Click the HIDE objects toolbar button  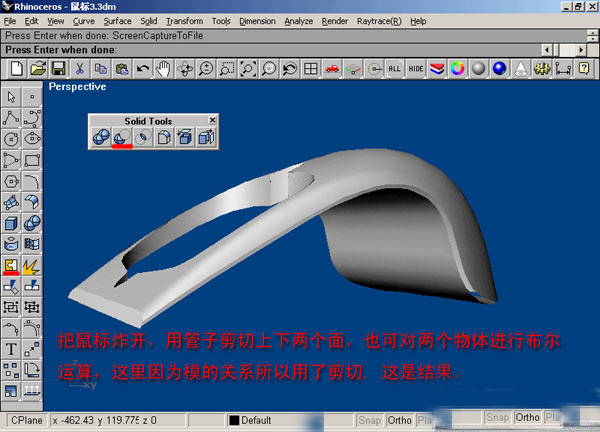416,68
